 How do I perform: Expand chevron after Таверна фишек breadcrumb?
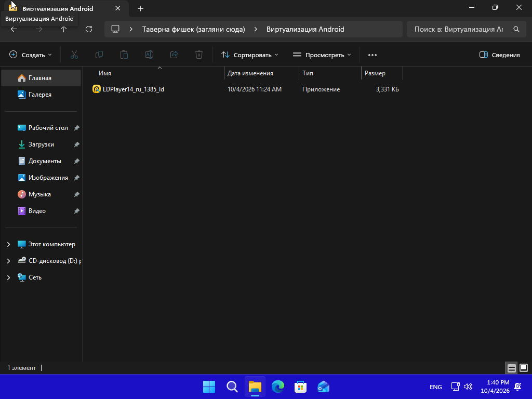pos(256,29)
